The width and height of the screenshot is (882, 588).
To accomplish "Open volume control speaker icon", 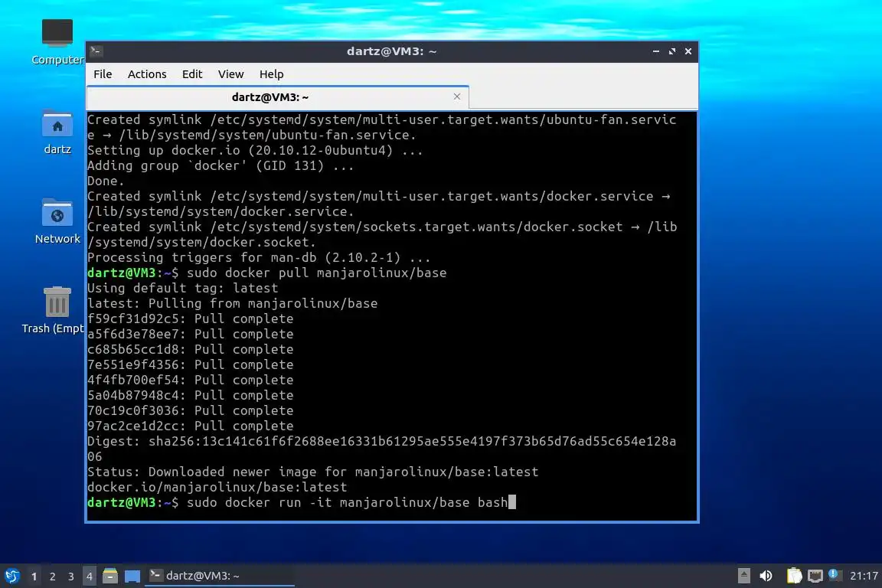I will [766, 576].
